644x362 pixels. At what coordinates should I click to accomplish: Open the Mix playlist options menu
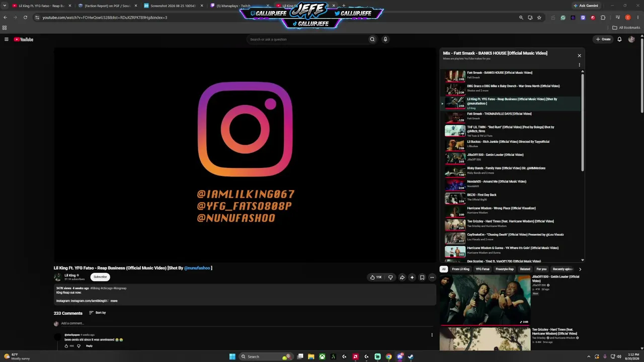pyautogui.click(x=579, y=65)
